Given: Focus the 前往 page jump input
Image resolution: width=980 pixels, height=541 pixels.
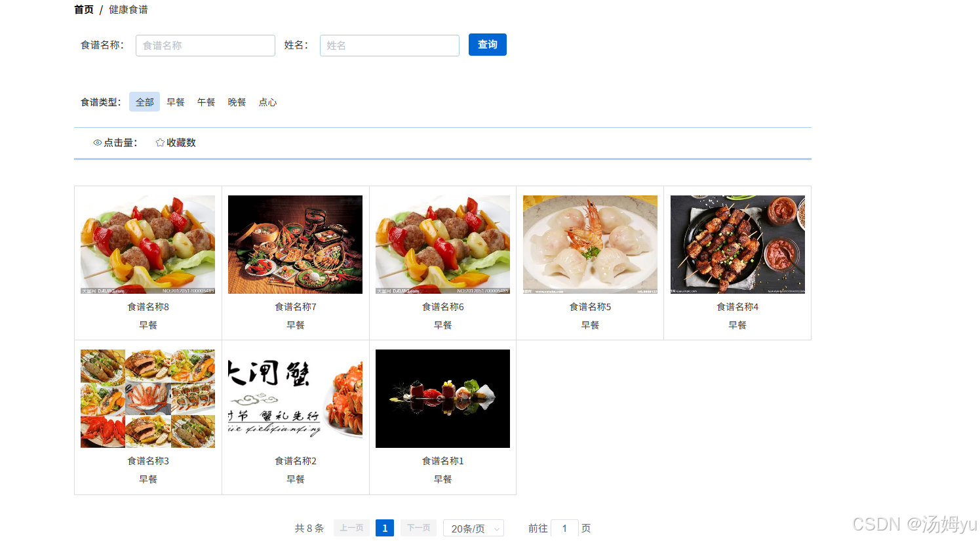Looking at the screenshot, I should [564, 529].
